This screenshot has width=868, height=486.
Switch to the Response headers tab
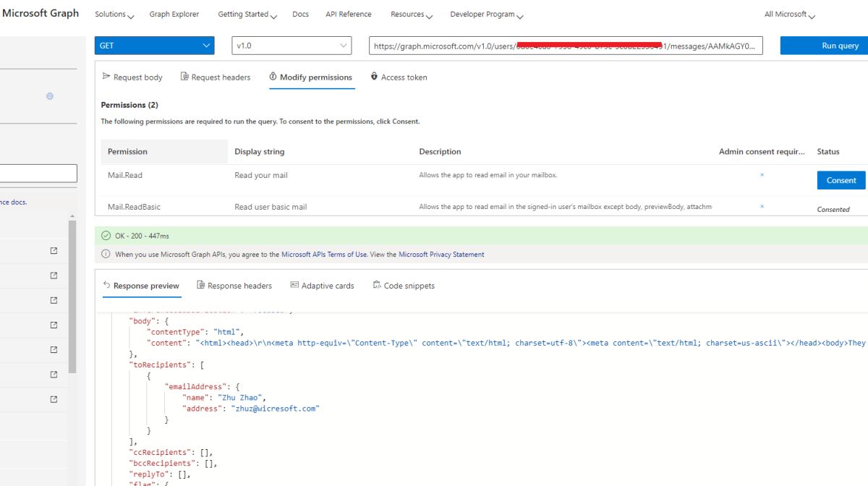pyautogui.click(x=234, y=286)
